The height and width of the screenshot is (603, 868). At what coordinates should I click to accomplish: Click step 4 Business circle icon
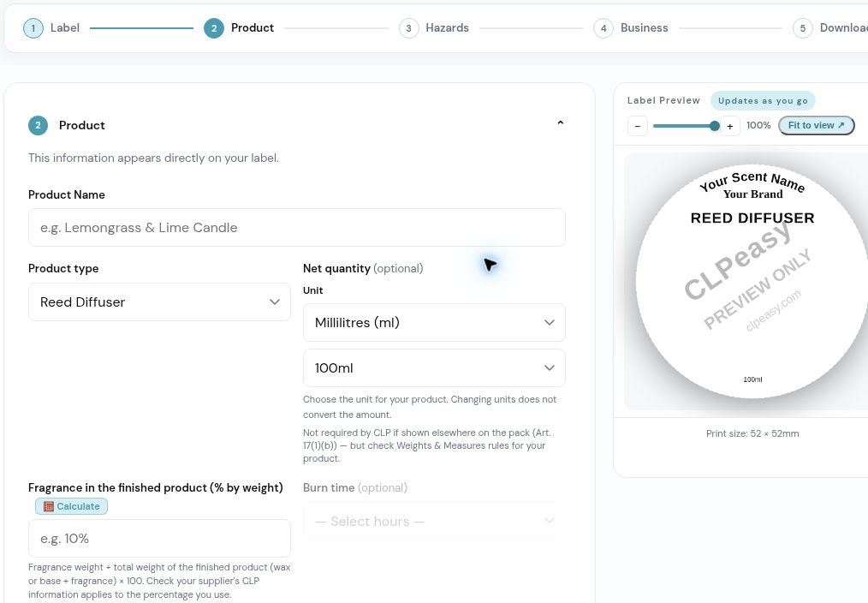pos(603,28)
